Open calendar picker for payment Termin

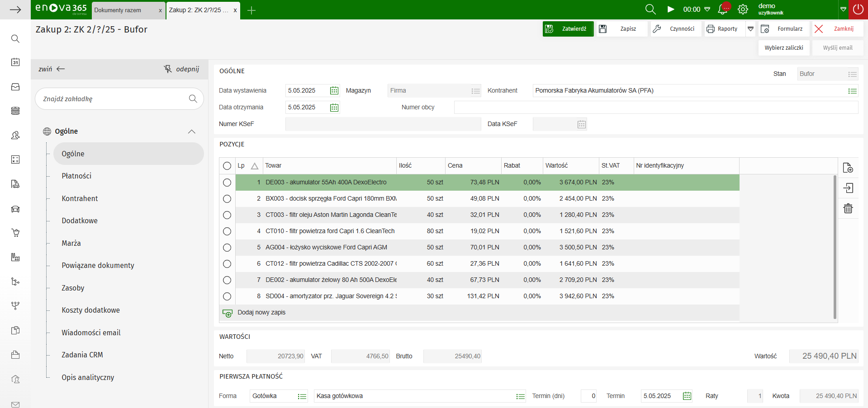point(687,396)
